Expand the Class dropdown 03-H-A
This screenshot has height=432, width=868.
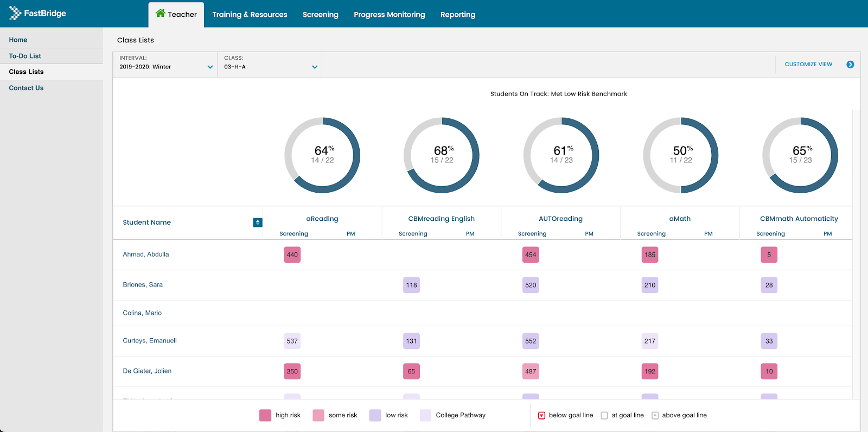(x=270, y=65)
